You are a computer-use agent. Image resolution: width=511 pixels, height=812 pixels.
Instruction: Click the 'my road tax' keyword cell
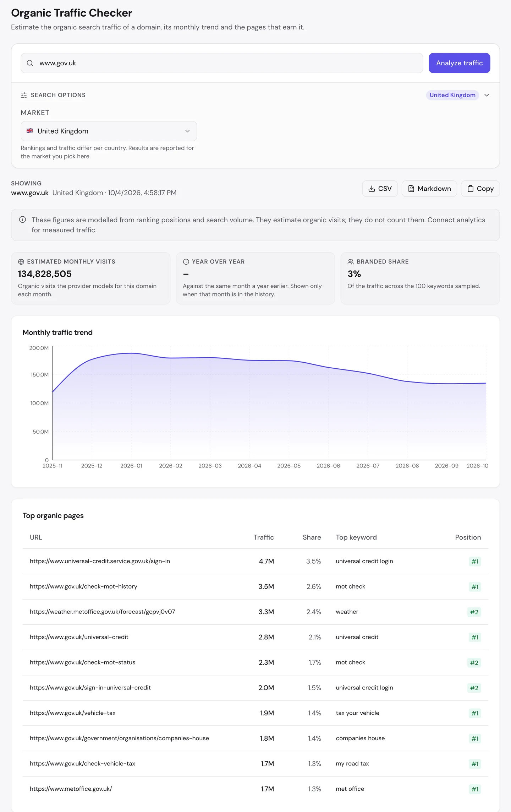pos(352,764)
